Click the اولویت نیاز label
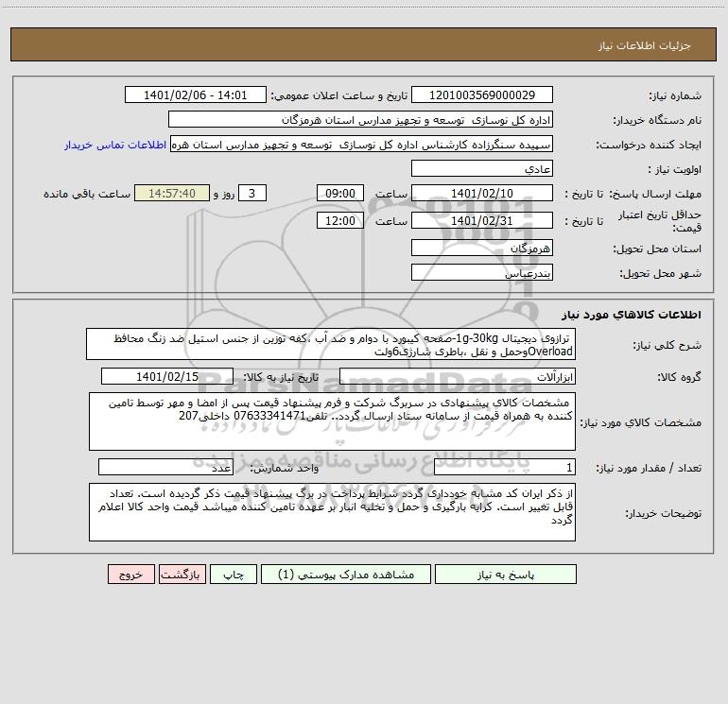 (x=674, y=169)
